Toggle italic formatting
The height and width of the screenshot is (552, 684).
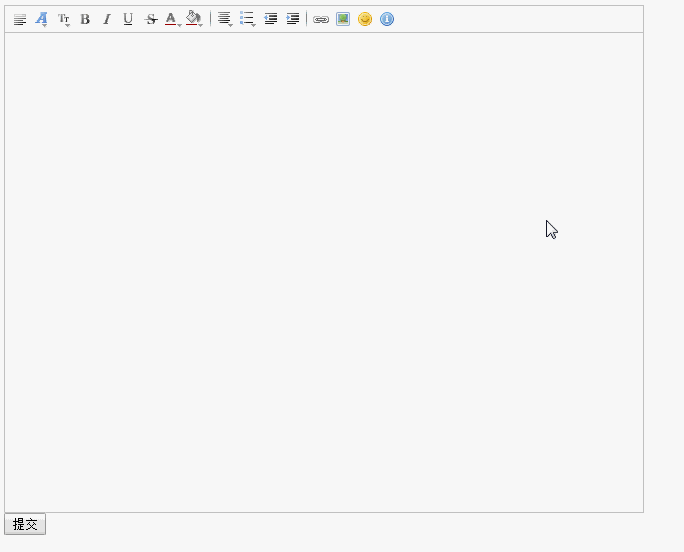[x=106, y=19]
